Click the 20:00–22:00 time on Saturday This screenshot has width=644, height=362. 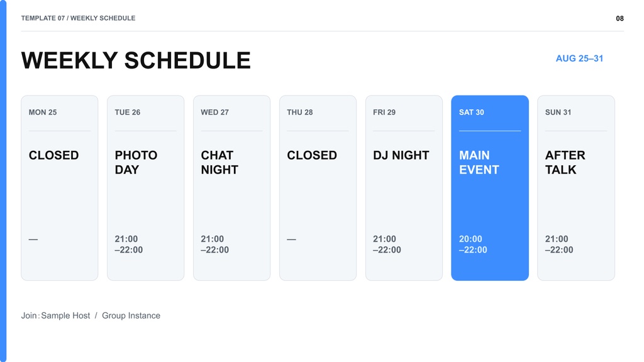473,244
